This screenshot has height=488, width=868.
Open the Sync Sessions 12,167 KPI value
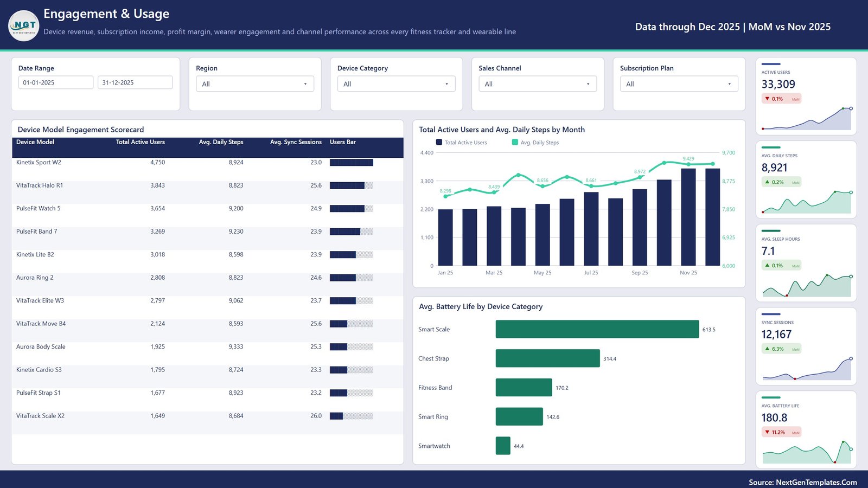coord(776,335)
